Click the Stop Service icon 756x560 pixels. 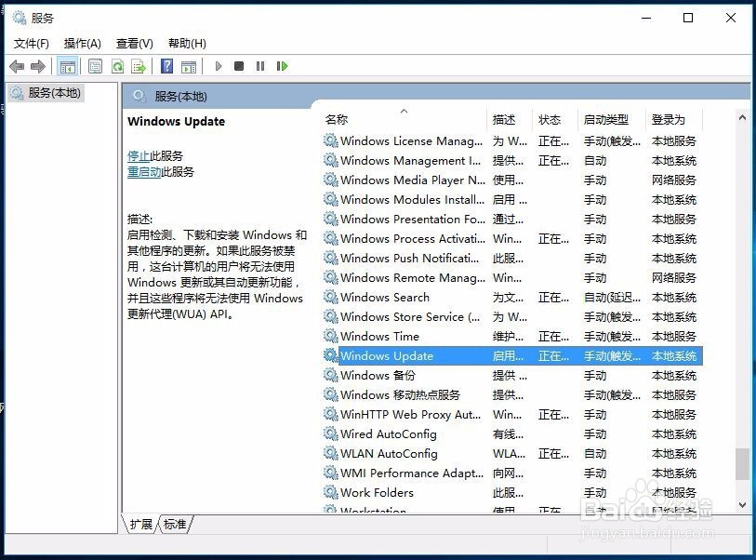[240, 66]
